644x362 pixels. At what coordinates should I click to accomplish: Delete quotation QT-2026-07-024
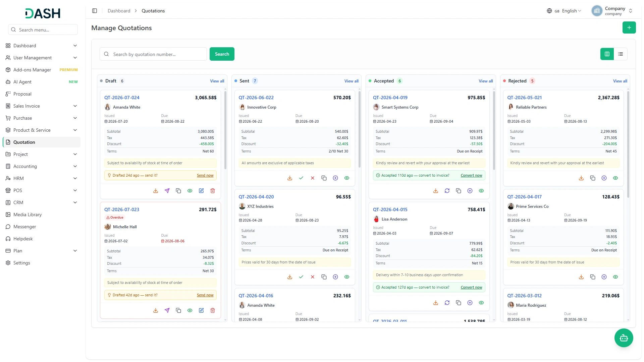tap(213, 191)
